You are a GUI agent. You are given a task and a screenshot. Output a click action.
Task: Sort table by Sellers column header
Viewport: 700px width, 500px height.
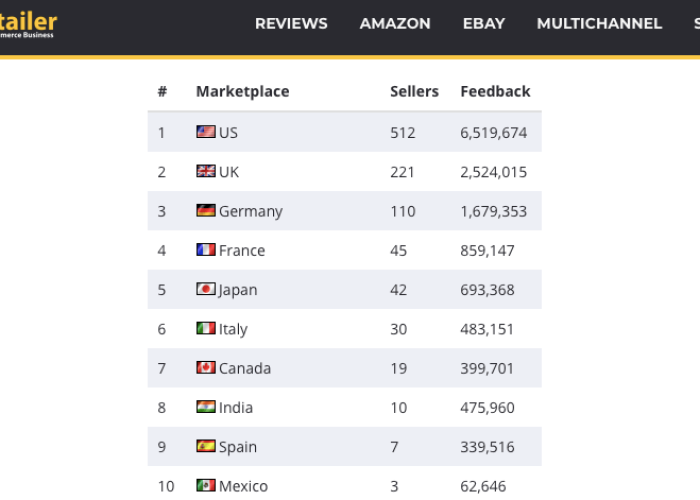pos(414,92)
